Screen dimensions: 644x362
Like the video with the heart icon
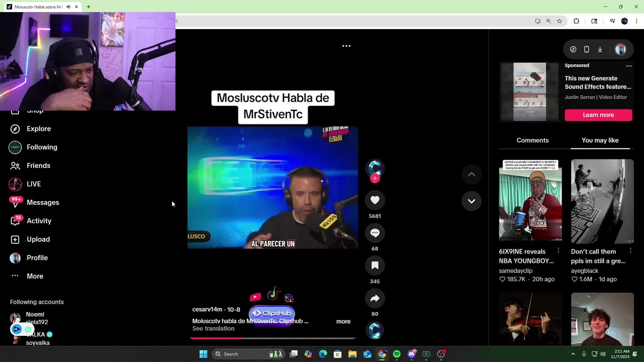tap(375, 200)
